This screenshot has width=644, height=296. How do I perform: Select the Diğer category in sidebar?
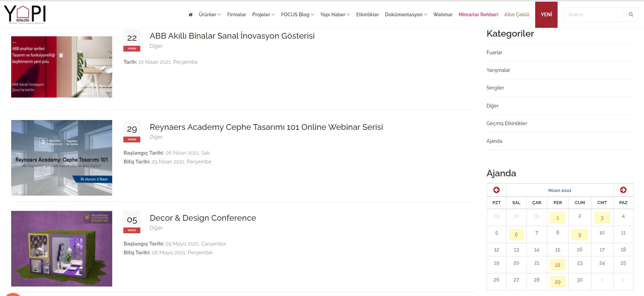tap(492, 106)
